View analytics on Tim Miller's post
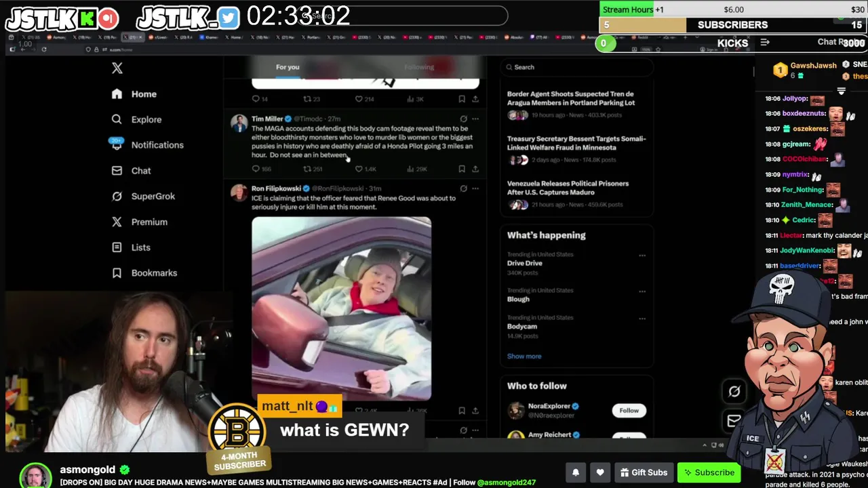Screen dimensions: 868x488 tap(416, 169)
